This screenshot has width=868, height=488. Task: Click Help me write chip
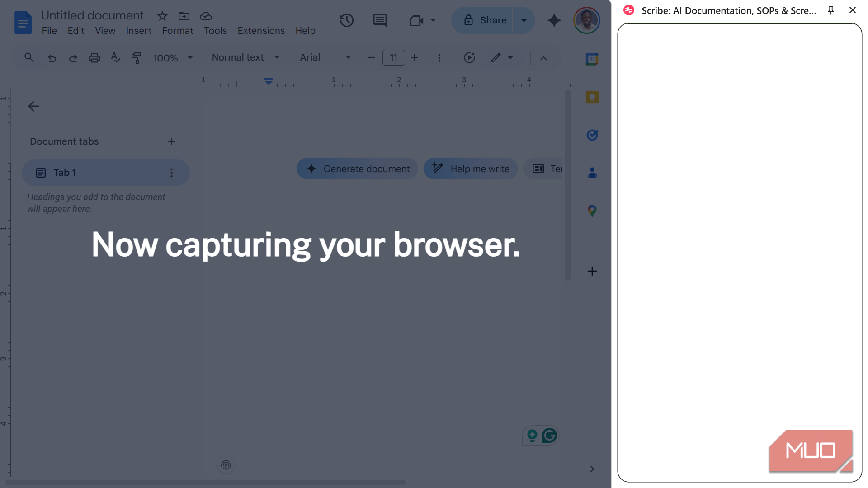[x=471, y=169]
